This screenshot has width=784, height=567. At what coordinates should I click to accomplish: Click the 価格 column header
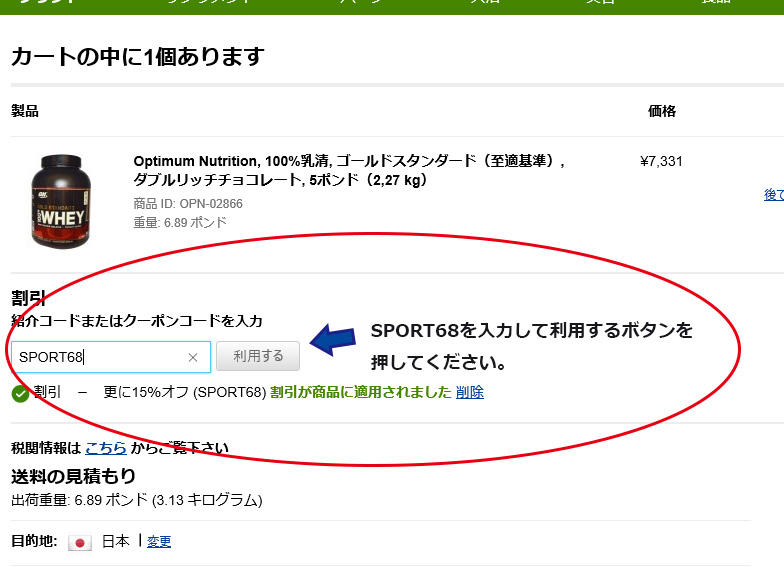coord(662,111)
